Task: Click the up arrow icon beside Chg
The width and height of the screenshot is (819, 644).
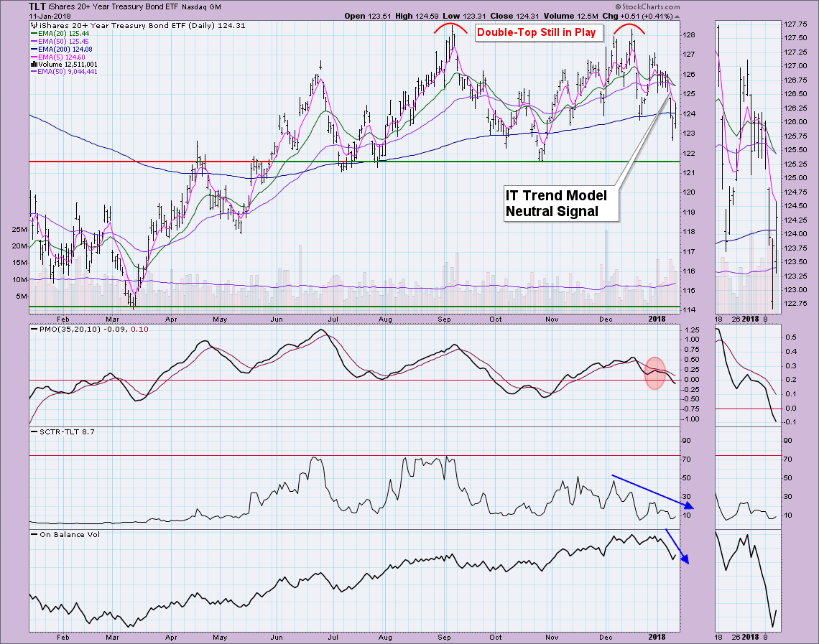Action: point(677,17)
